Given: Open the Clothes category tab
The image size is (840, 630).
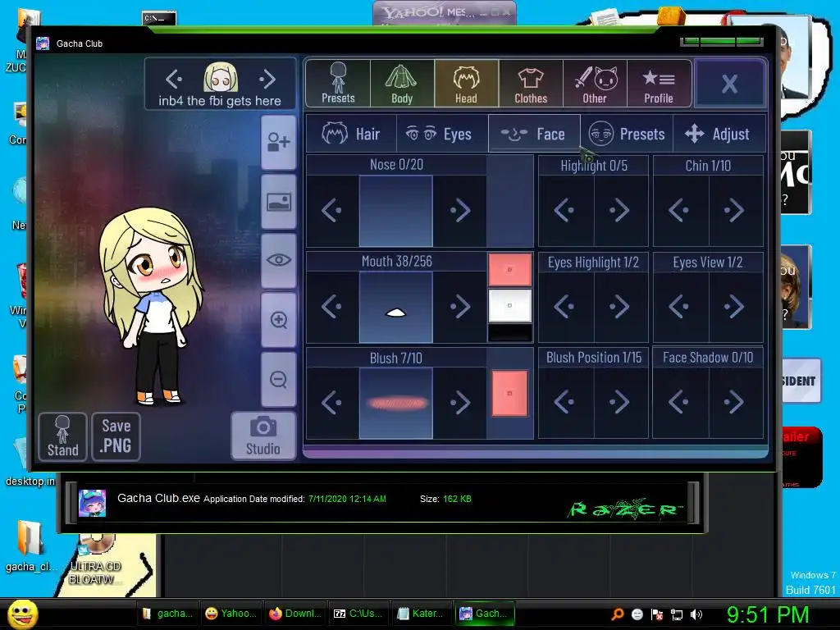Looking at the screenshot, I should coord(531,83).
